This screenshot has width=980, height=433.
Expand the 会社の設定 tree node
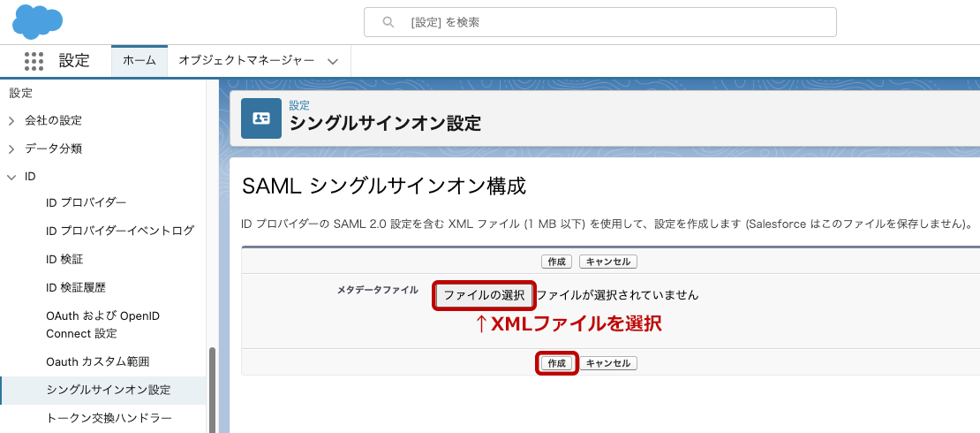point(11,121)
